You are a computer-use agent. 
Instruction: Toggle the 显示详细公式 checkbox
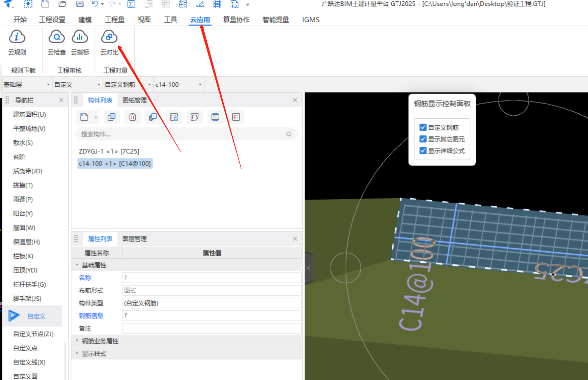423,151
